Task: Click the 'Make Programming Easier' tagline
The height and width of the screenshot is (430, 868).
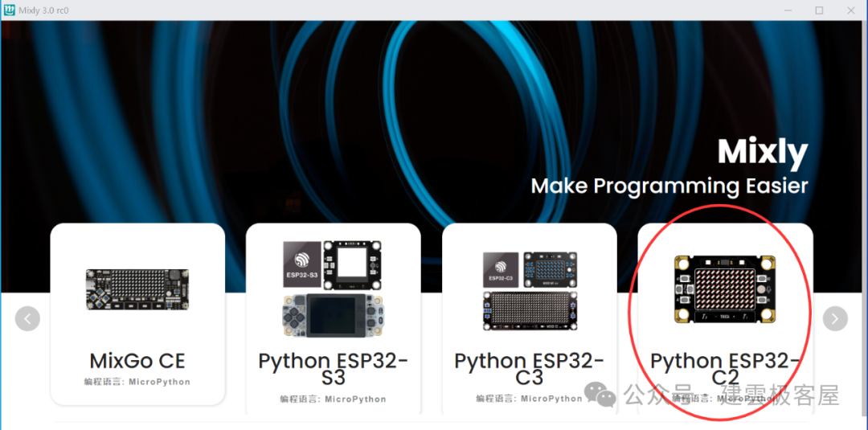Action: pyautogui.click(x=669, y=186)
